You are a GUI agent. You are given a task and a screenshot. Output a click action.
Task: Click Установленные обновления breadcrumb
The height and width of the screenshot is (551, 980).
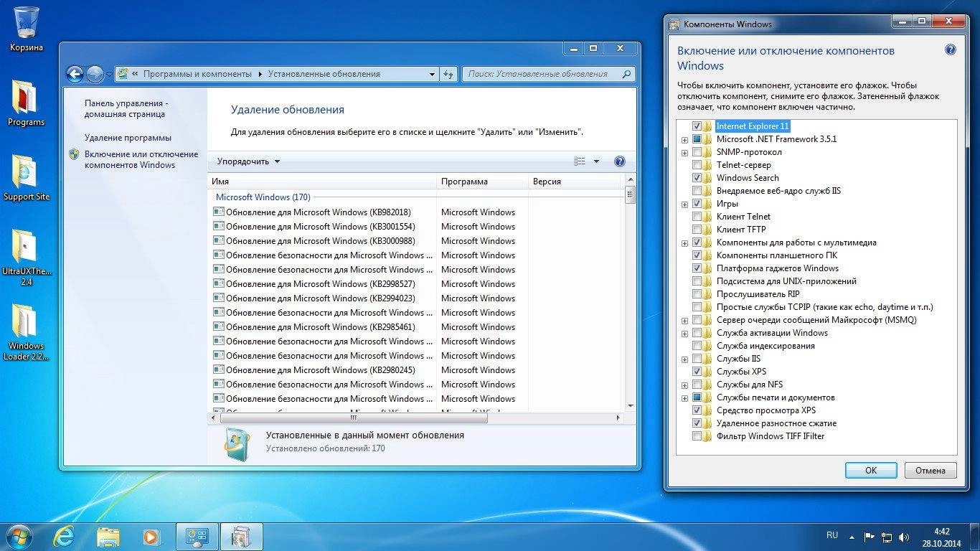click(x=324, y=74)
